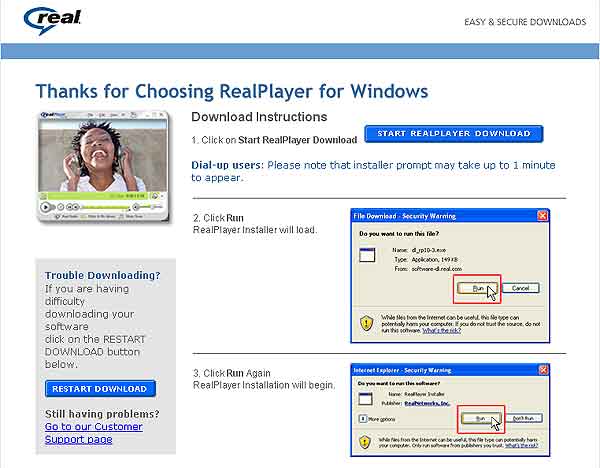Expand More options in Internet Explorer dialog
600x468 pixels.
361,420
